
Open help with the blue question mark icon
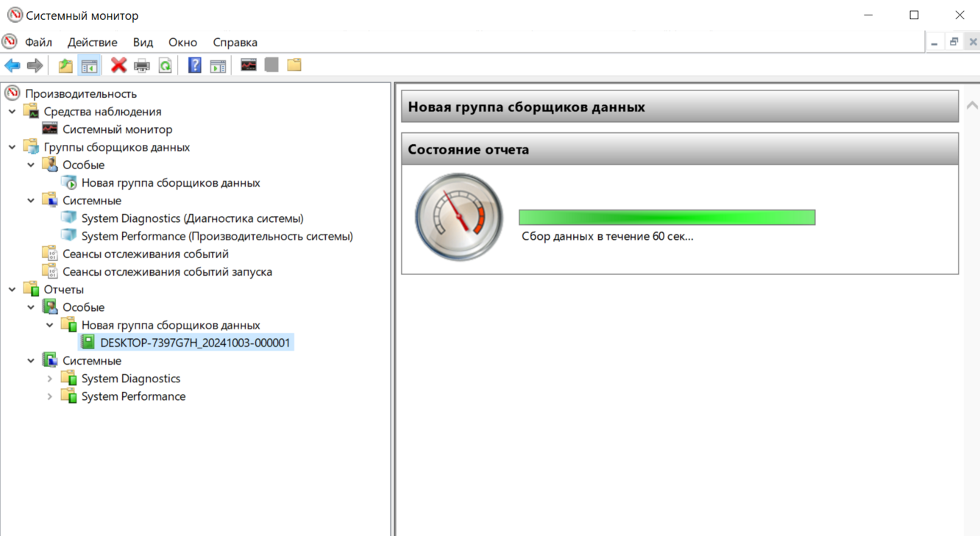point(194,65)
